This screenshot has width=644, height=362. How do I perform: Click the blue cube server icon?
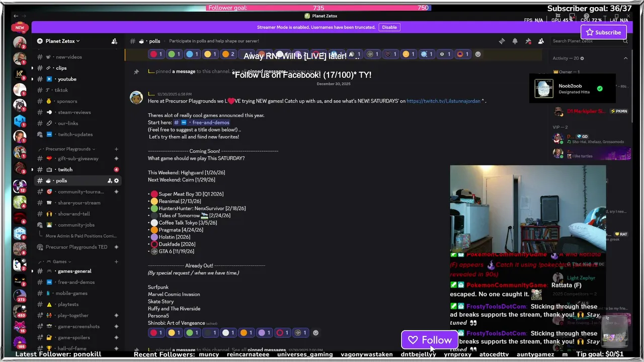[20, 121]
